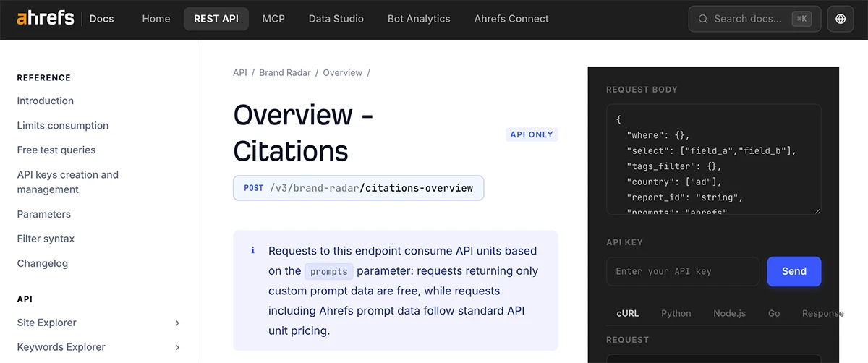Screen dimensions: 868x363
Task: Open API keys creation and management
Action: tap(68, 182)
